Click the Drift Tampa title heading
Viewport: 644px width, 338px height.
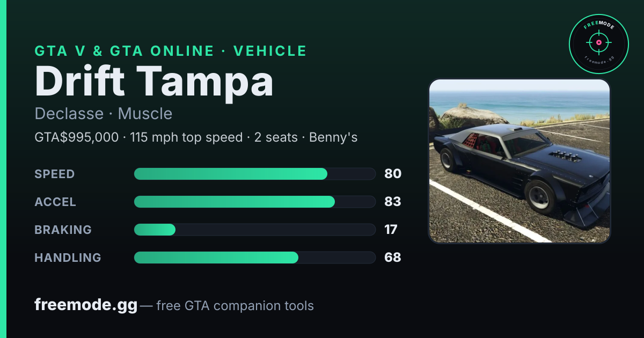[154, 82]
